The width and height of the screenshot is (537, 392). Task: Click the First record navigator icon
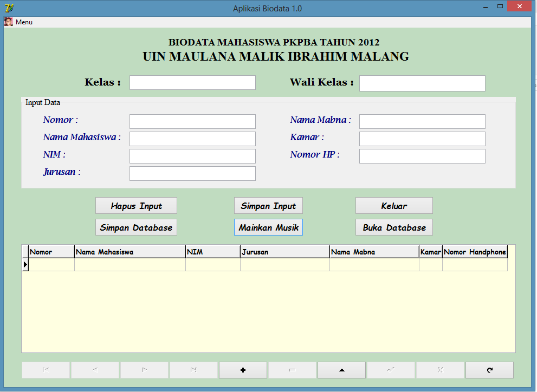[46, 370]
